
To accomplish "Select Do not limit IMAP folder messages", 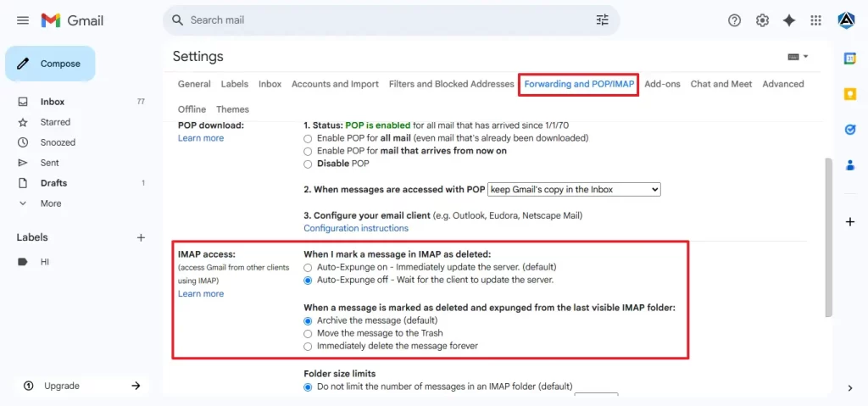I will click(x=308, y=387).
